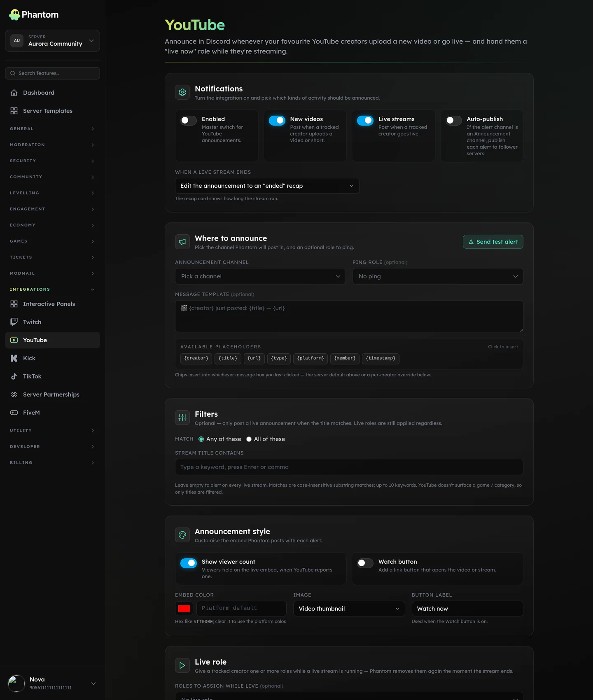Expand the Tickets sidebar section
593x700 pixels.
(x=52, y=257)
